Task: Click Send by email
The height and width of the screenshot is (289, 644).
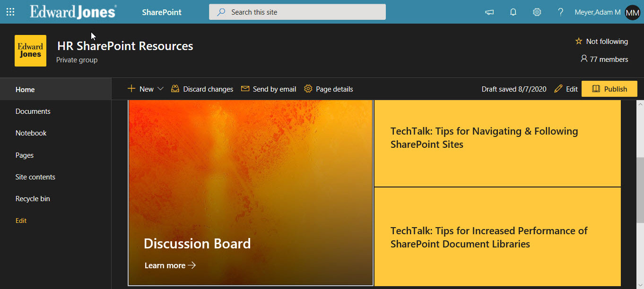Action: (269, 89)
